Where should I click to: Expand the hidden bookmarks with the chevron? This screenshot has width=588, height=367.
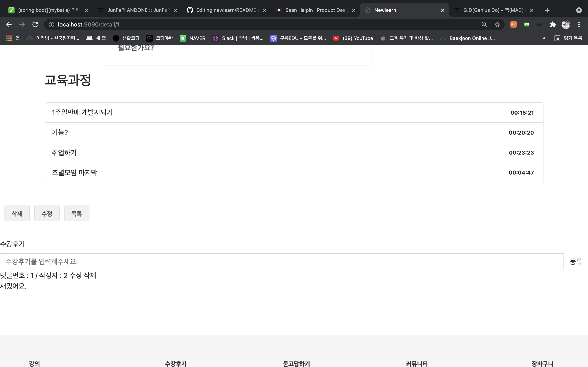pos(543,38)
